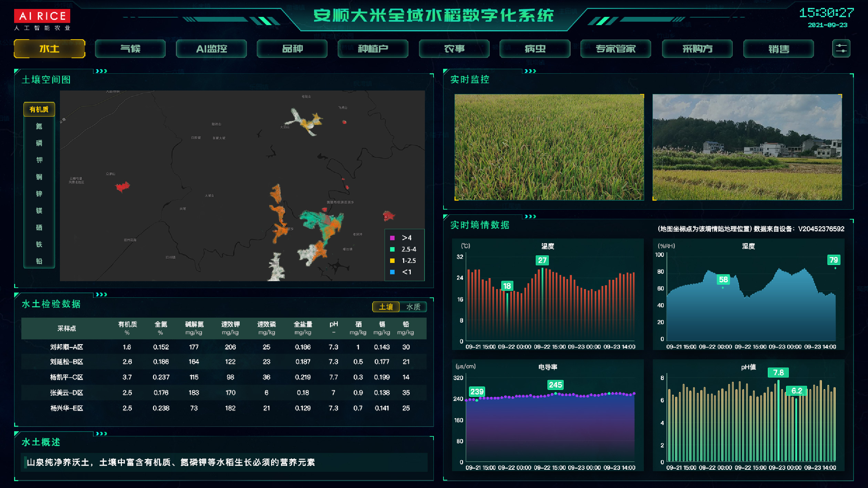Click the red soil patch on map
Image resolution: width=868 pixels, height=488 pixels.
pos(122,187)
